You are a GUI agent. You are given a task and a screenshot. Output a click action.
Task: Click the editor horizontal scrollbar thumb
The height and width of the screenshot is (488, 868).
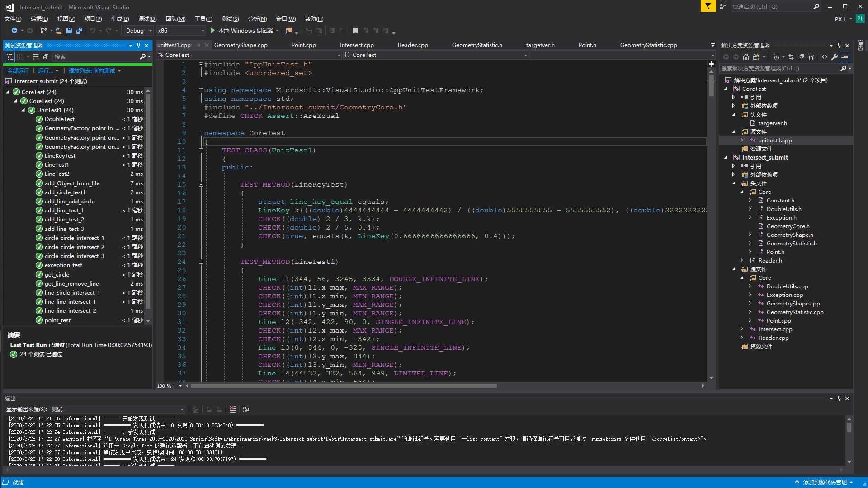344,386
